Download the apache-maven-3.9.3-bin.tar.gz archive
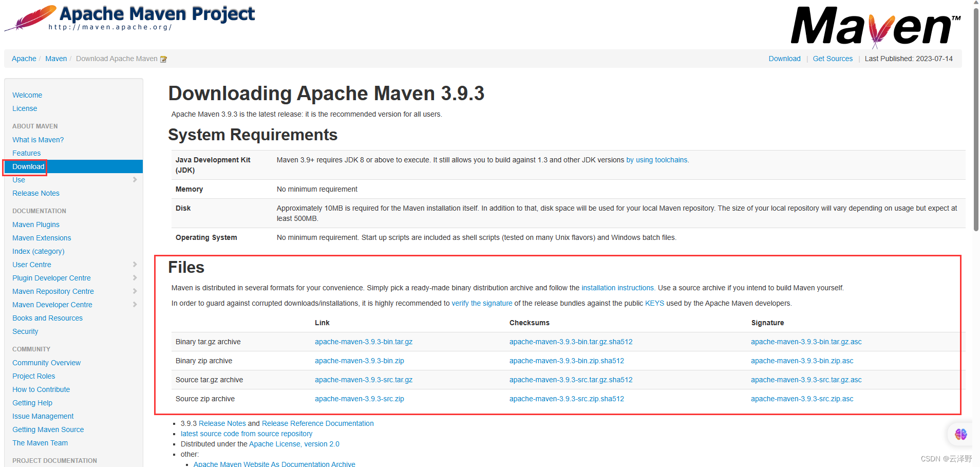 tap(364, 342)
